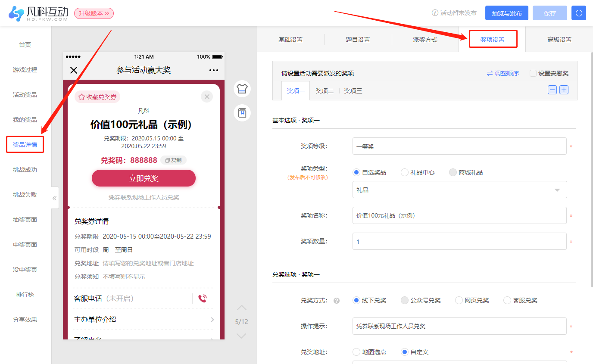Open 首页 in sidebar
593x364 pixels.
25,45
